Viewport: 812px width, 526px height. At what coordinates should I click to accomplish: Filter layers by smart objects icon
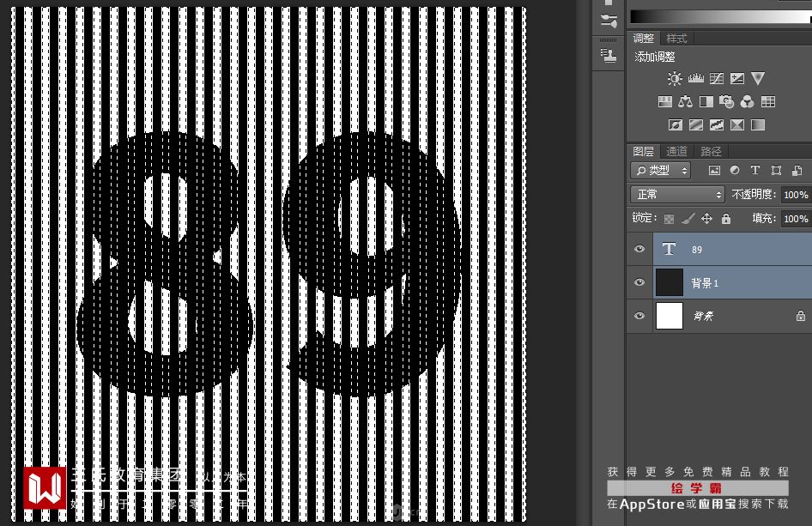click(x=797, y=171)
